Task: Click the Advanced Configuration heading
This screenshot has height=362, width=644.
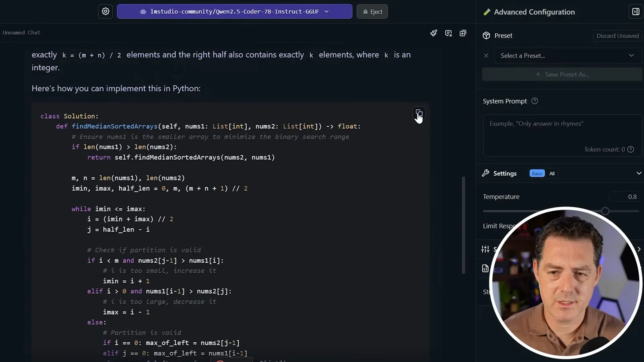Action: click(534, 12)
